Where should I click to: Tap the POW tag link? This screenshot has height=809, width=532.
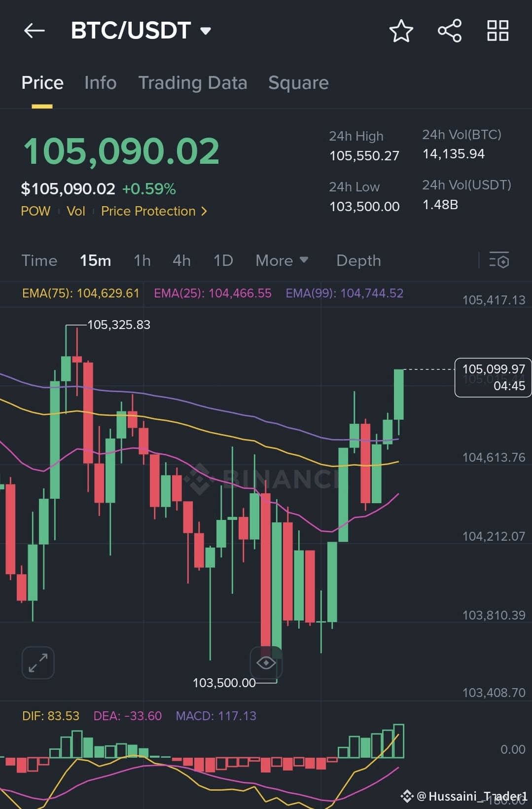pos(35,211)
